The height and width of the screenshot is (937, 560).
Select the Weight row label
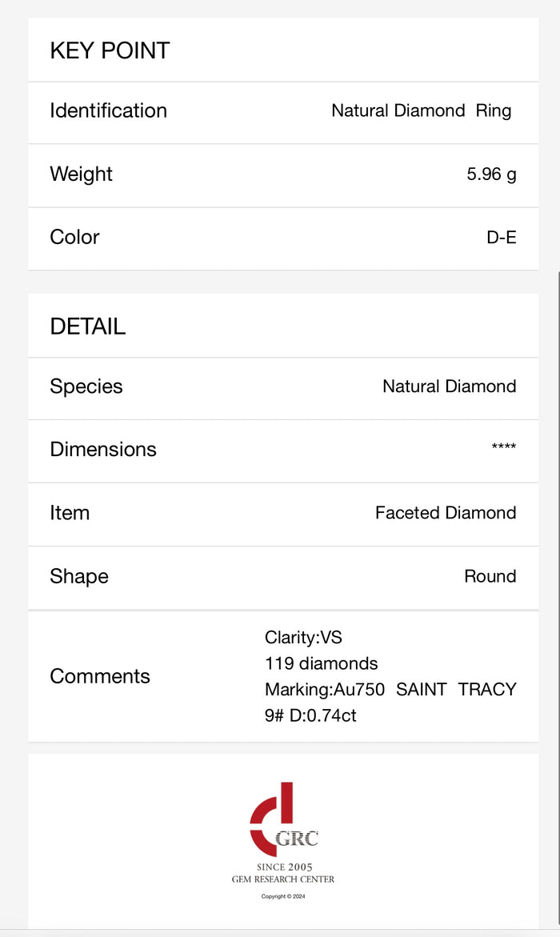81,174
